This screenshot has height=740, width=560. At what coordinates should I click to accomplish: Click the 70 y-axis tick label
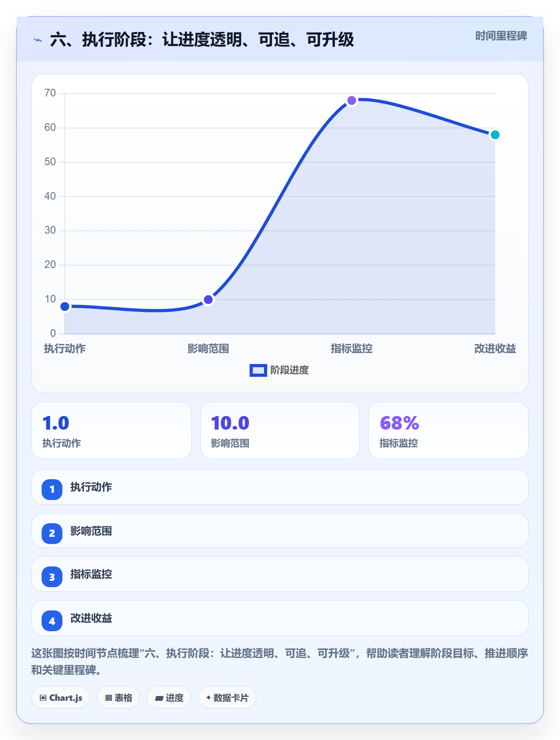[50, 93]
